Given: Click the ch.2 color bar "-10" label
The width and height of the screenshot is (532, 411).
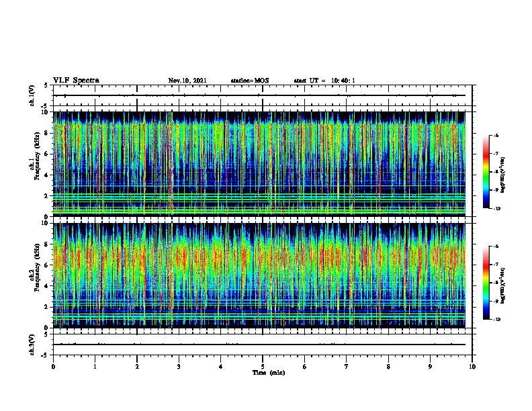Looking at the screenshot, I should click(496, 320).
